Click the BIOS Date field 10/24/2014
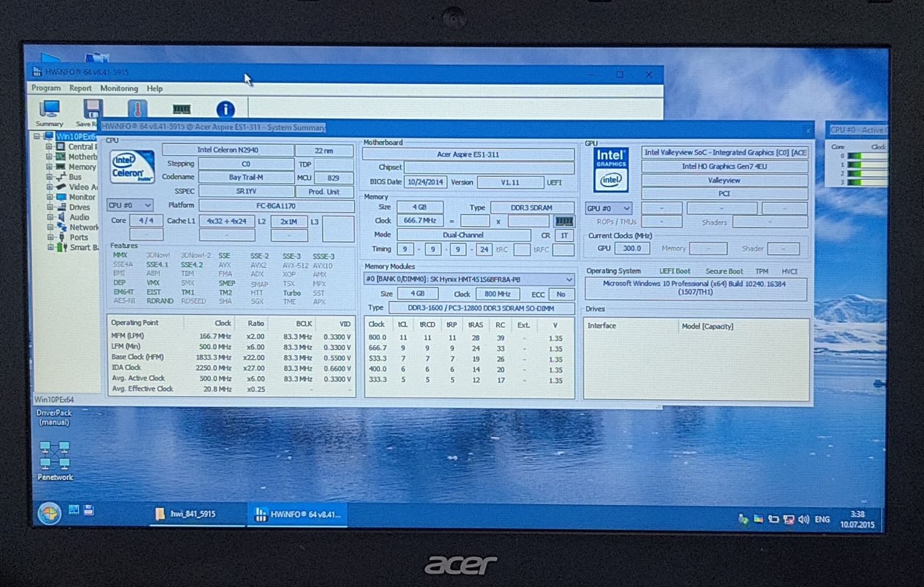 click(425, 182)
